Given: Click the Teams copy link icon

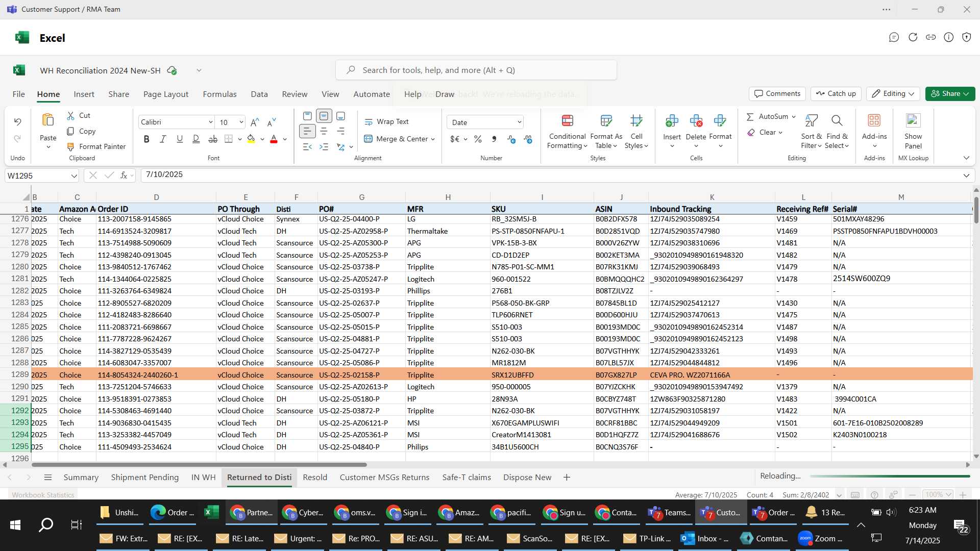Looking at the screenshot, I should [x=930, y=37].
